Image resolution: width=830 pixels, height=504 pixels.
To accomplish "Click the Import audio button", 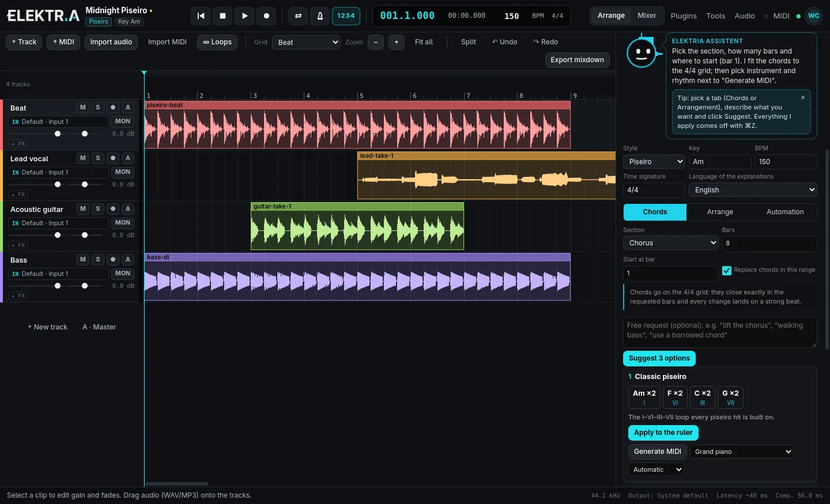I will (111, 42).
